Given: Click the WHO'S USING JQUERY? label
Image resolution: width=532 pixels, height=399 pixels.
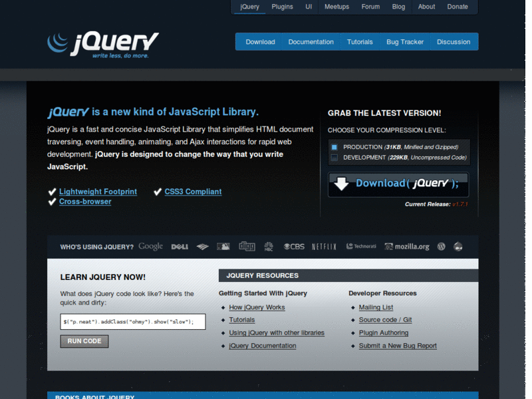Looking at the screenshot, I should point(97,247).
